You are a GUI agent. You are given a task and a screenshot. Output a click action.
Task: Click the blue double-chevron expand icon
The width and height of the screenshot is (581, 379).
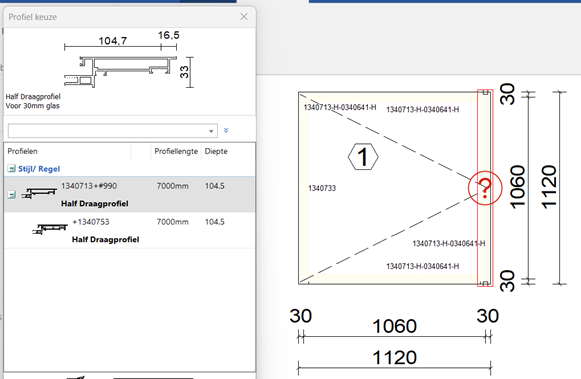click(x=226, y=130)
